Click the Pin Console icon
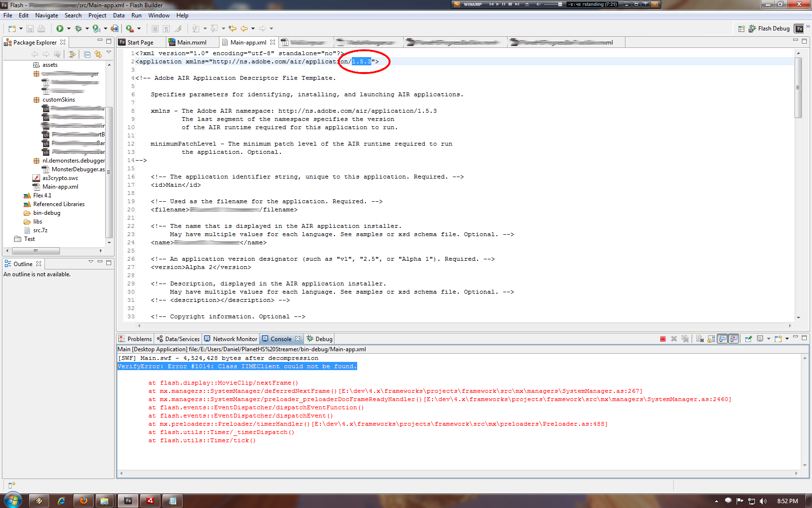812x508 pixels. pos(748,339)
